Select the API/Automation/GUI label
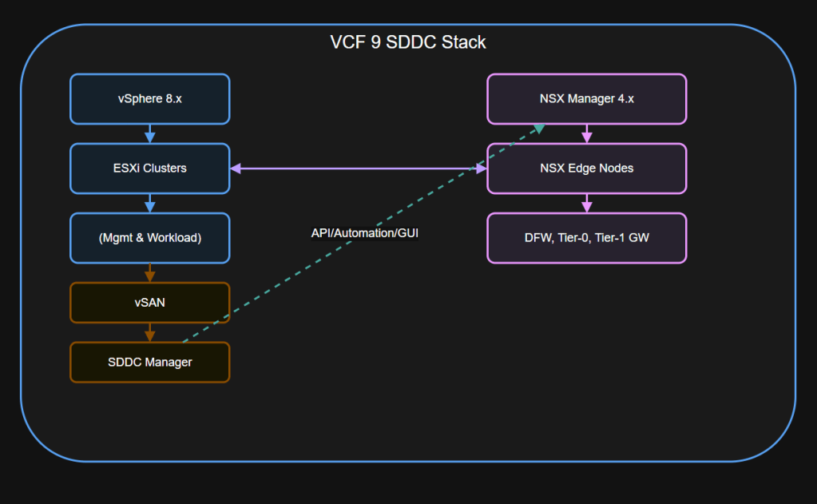Image resolution: width=817 pixels, height=504 pixels. pyautogui.click(x=365, y=232)
